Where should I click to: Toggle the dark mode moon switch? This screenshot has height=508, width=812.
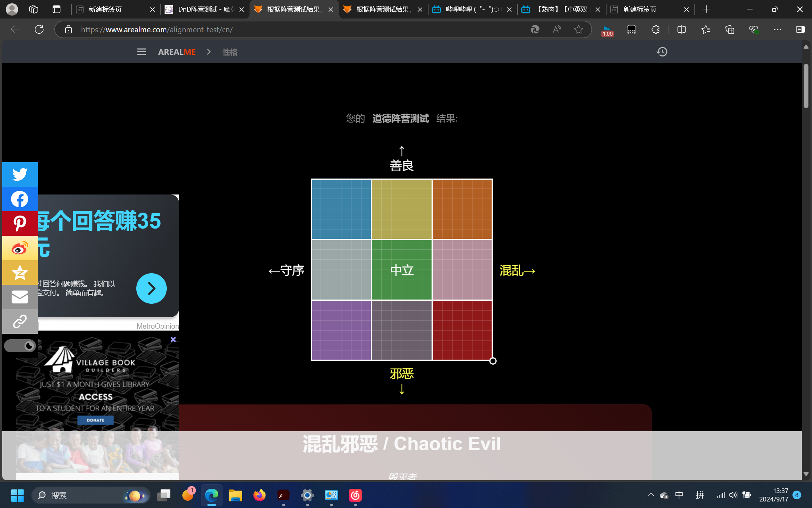pos(20,346)
